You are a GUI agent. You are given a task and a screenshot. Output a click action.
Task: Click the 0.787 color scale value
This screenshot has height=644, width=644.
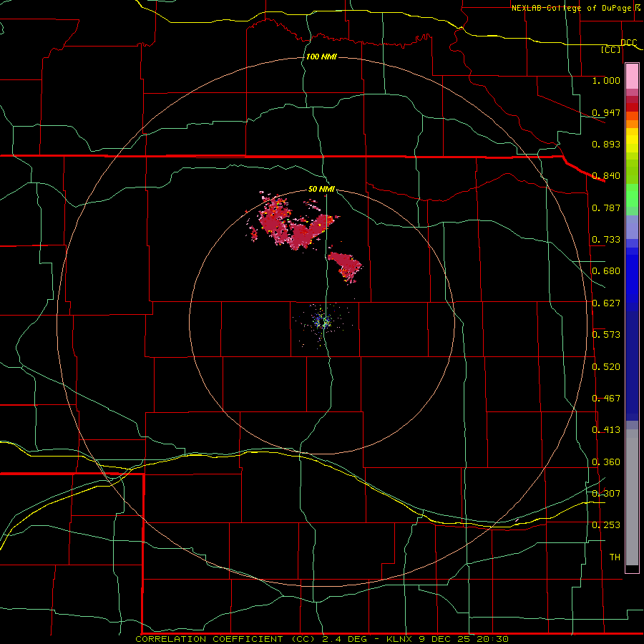click(606, 208)
